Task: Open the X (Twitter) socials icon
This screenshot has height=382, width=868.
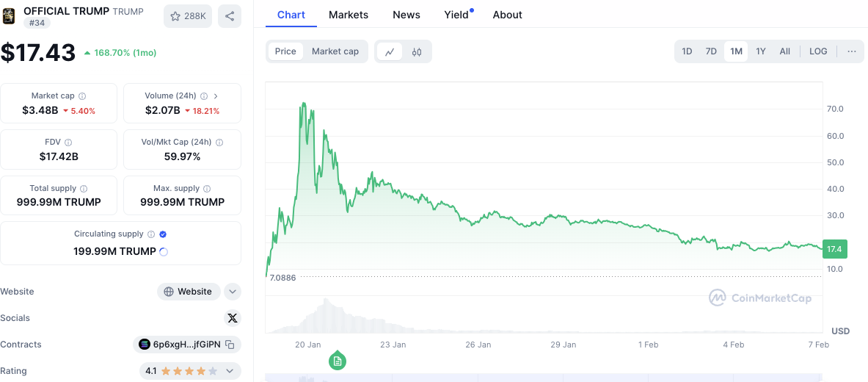Action: point(233,318)
